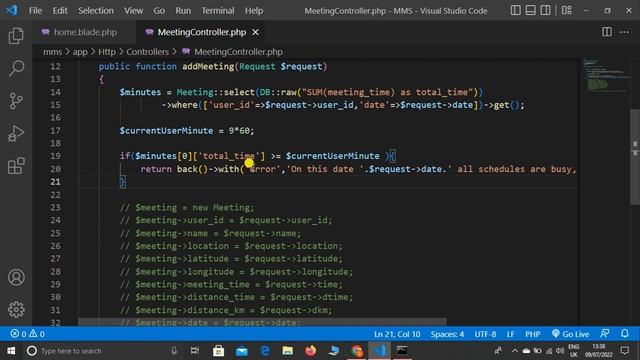The height and width of the screenshot is (360, 640).
Task: Click commented line '$meeting = new Meeting;'
Action: (x=187, y=207)
